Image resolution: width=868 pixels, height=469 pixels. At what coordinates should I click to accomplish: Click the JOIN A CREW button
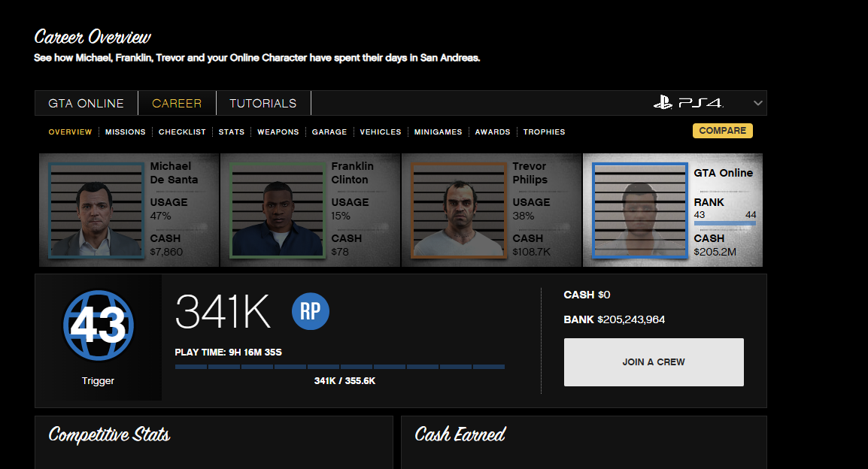point(654,362)
